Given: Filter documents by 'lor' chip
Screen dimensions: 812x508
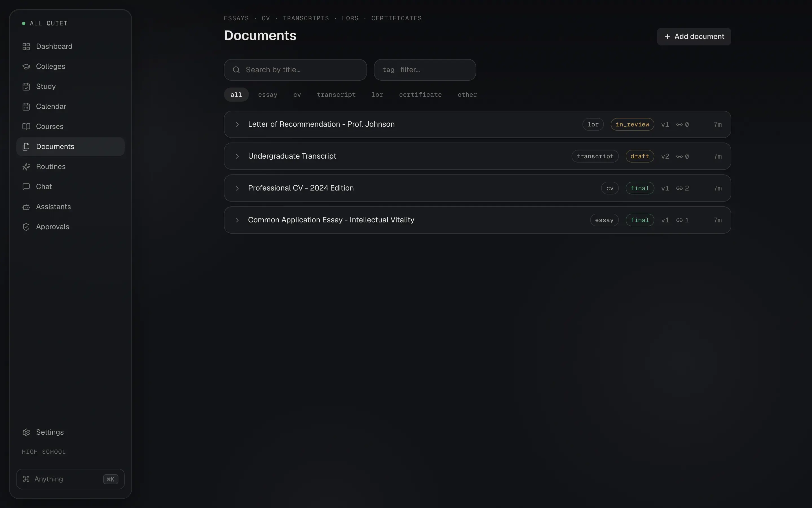Looking at the screenshot, I should tap(377, 95).
